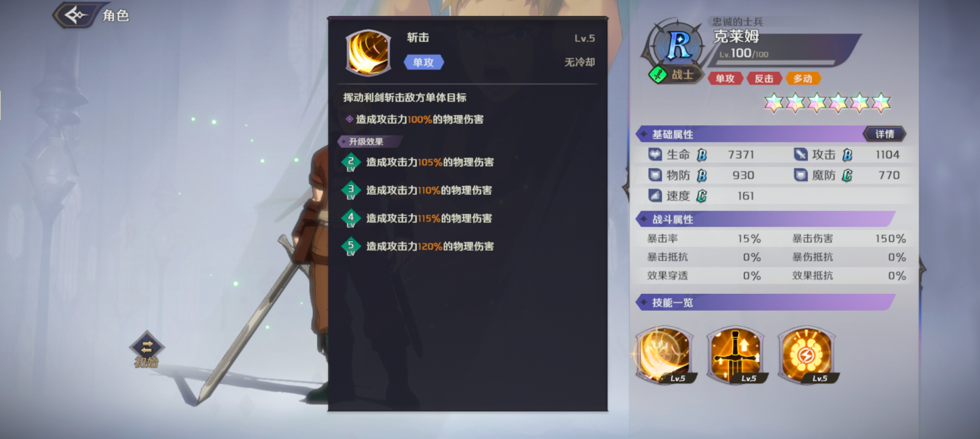The width and height of the screenshot is (980, 439).
Task: Tap the lightning burst skill icon
Action: [807, 355]
